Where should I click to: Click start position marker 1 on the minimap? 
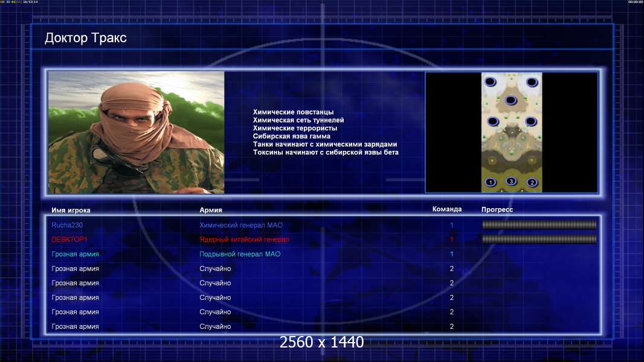pyautogui.click(x=491, y=182)
